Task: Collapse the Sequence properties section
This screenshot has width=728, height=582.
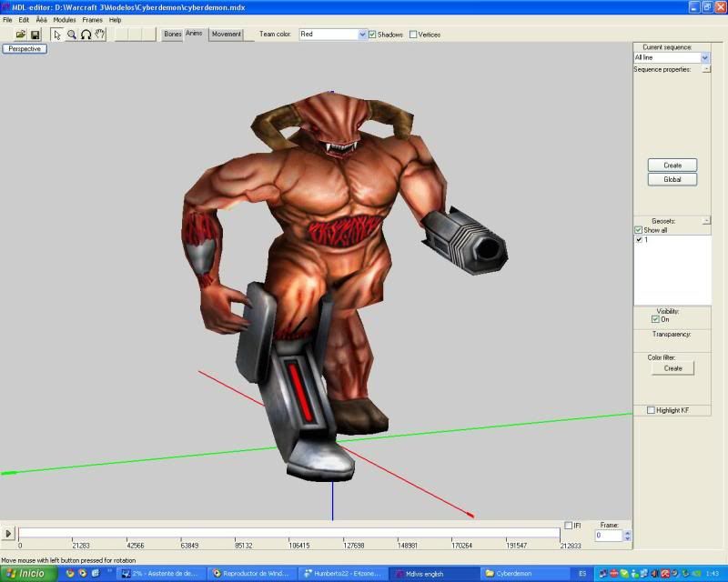Action: point(706,69)
